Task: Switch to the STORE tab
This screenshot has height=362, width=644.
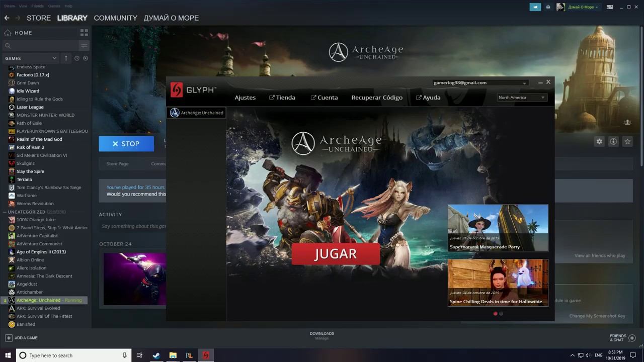Action: [39, 18]
